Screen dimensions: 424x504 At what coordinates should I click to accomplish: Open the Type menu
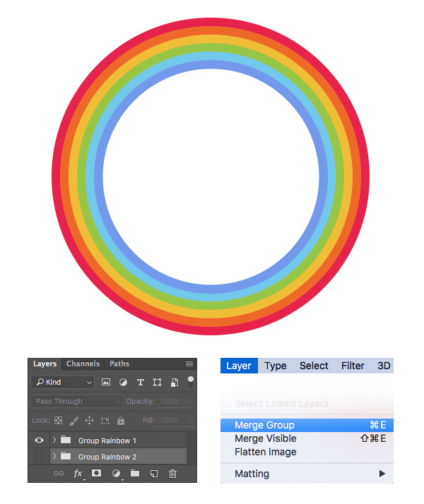point(276,366)
